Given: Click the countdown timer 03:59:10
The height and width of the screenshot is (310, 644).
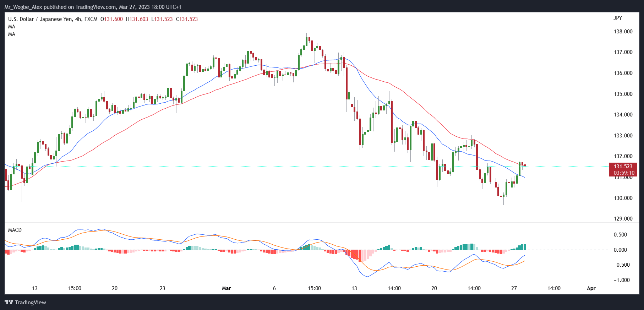Looking at the screenshot, I should point(624,173).
